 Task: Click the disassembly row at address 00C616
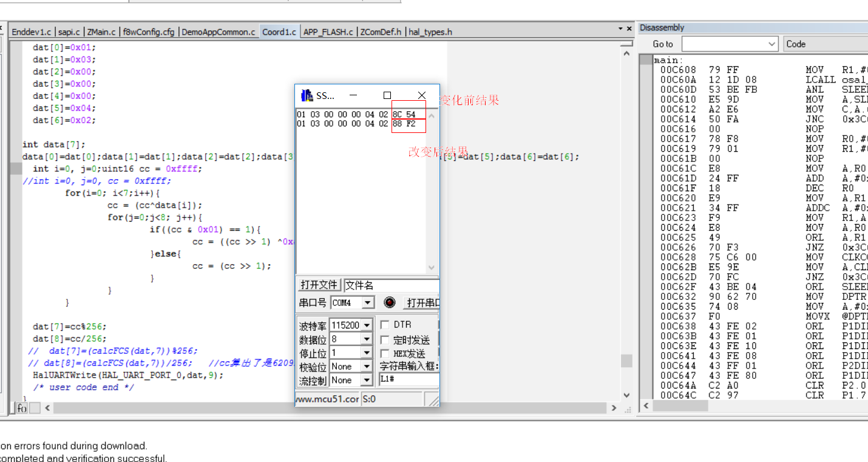point(761,129)
